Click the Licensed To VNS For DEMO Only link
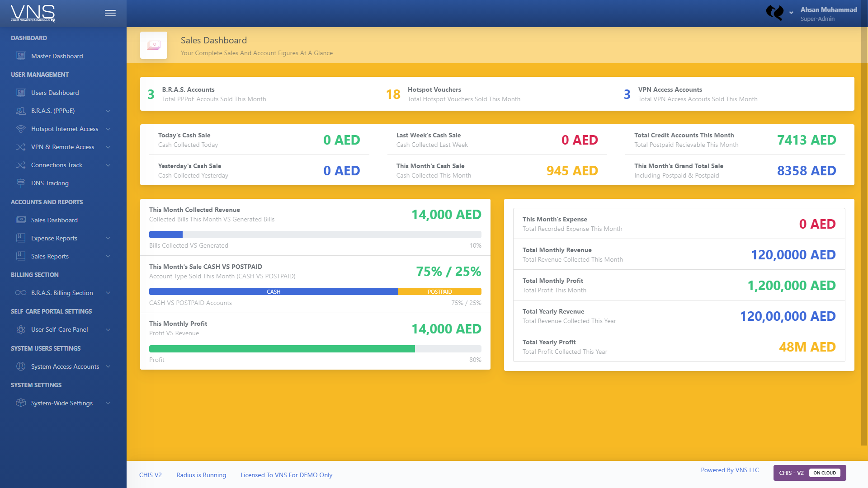The width and height of the screenshot is (868, 488). click(286, 475)
